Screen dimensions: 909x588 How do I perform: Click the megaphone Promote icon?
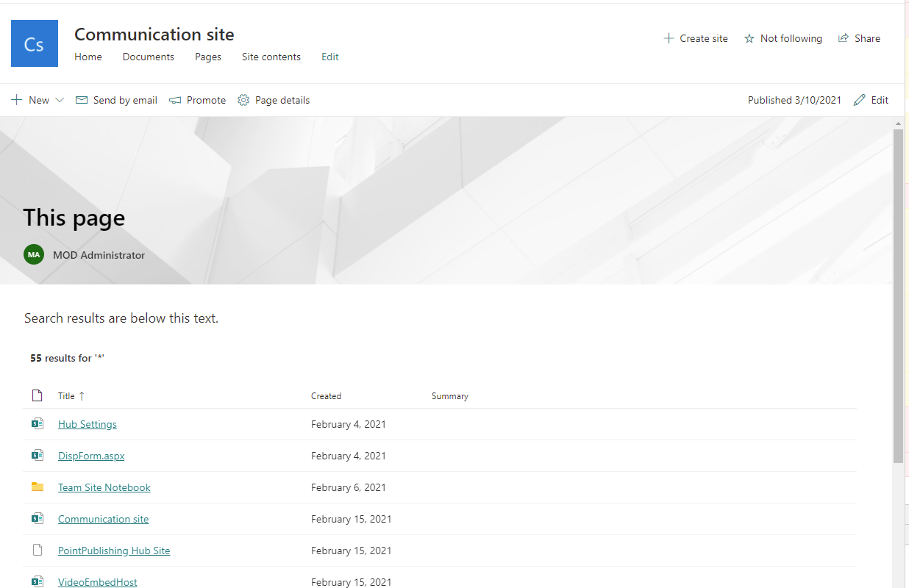click(175, 100)
